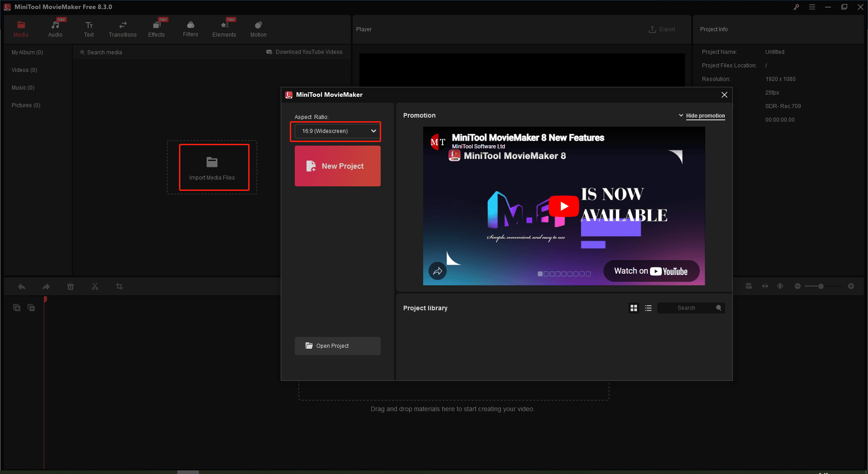Open the Elements tab

click(x=224, y=29)
